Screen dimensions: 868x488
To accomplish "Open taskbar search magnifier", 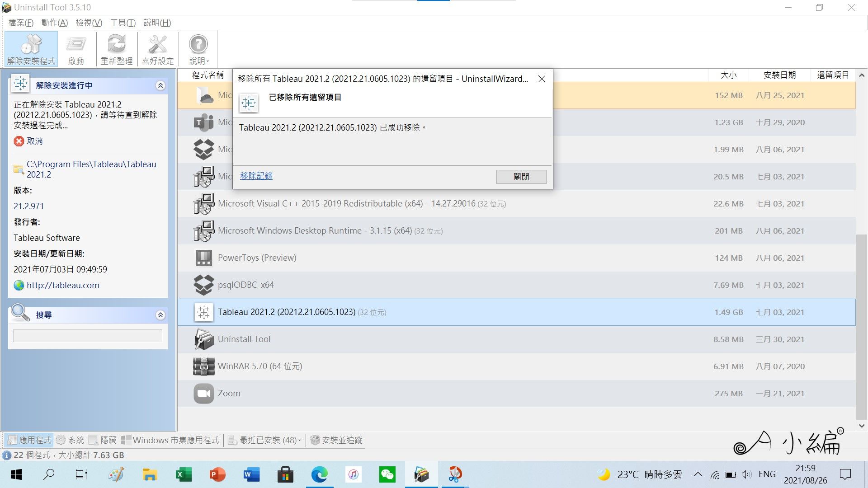I will pos(49,474).
